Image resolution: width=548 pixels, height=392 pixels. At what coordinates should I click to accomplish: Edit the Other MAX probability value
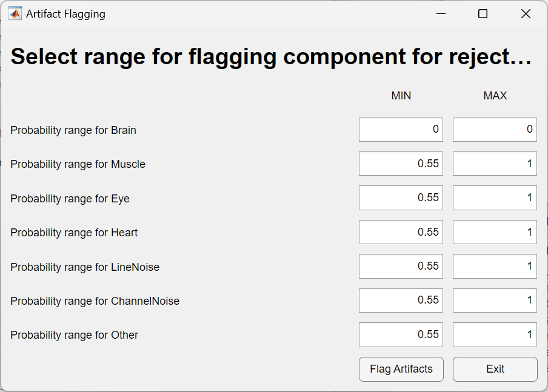(495, 334)
